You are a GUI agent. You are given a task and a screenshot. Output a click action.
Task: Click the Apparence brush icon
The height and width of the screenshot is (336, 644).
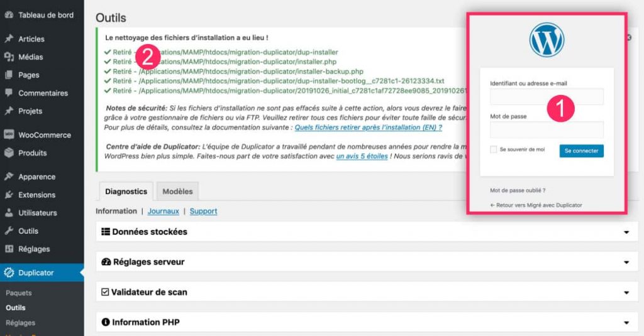coord(9,176)
